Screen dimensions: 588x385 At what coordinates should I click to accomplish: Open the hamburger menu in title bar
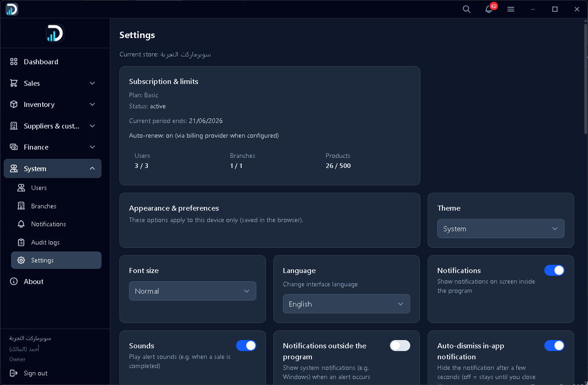point(511,9)
